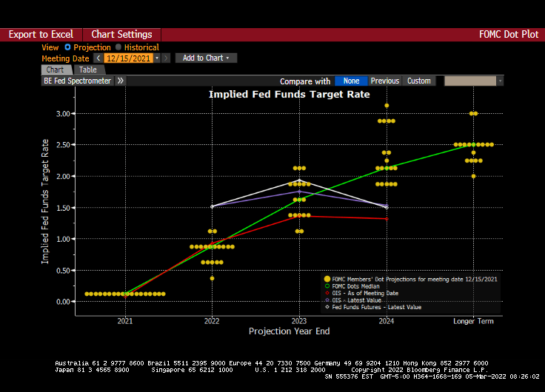Click the next meeting date arrow
545x392 pixels.
[166, 58]
